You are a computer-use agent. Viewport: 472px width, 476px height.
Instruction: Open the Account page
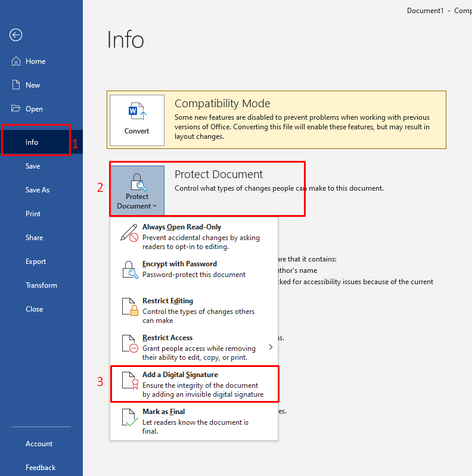click(x=39, y=444)
